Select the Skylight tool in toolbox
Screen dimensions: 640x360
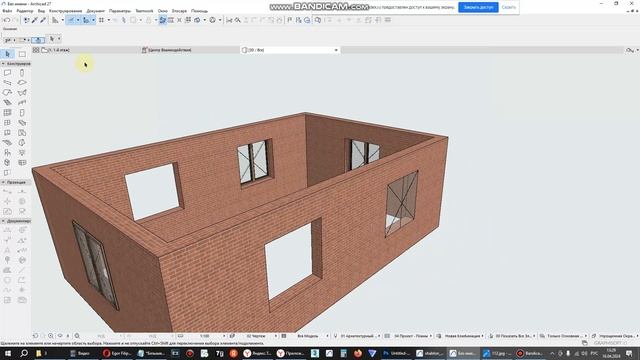coord(22,122)
